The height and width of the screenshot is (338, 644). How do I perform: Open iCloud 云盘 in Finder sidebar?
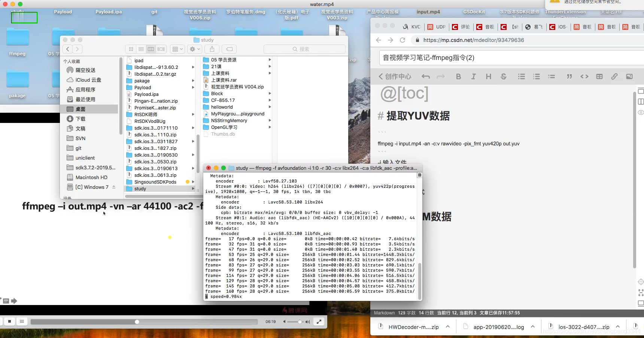pos(88,80)
